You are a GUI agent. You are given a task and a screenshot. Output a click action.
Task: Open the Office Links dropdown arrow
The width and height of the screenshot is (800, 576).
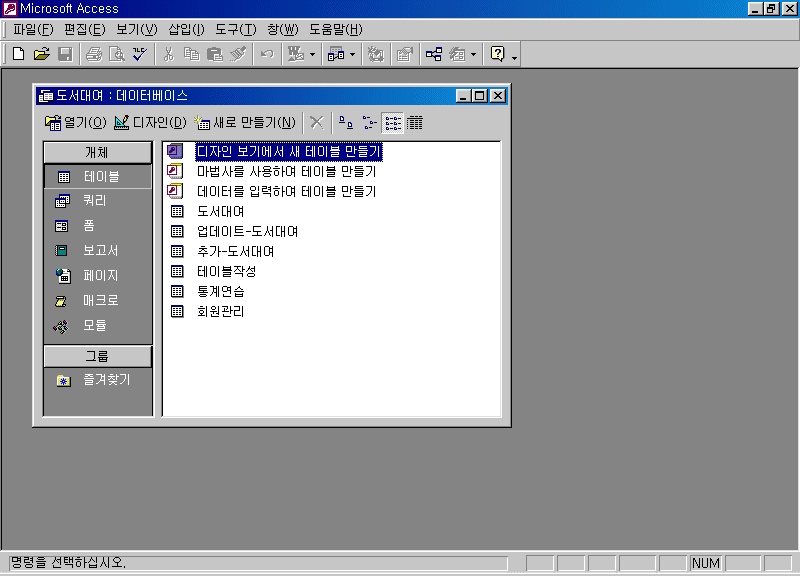click(312, 55)
